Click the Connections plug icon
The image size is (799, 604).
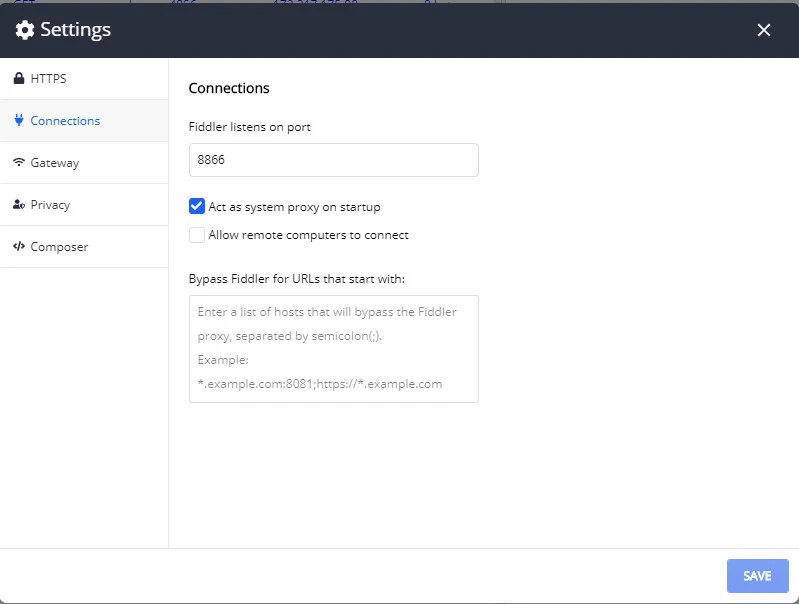tap(19, 120)
